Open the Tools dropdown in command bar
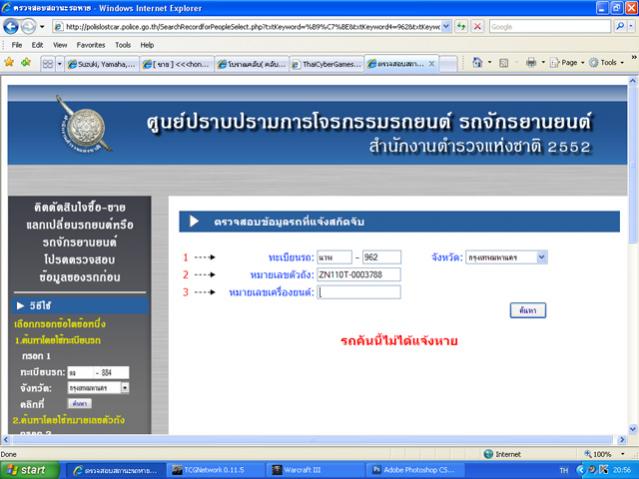639x479 pixels. [x=608, y=63]
